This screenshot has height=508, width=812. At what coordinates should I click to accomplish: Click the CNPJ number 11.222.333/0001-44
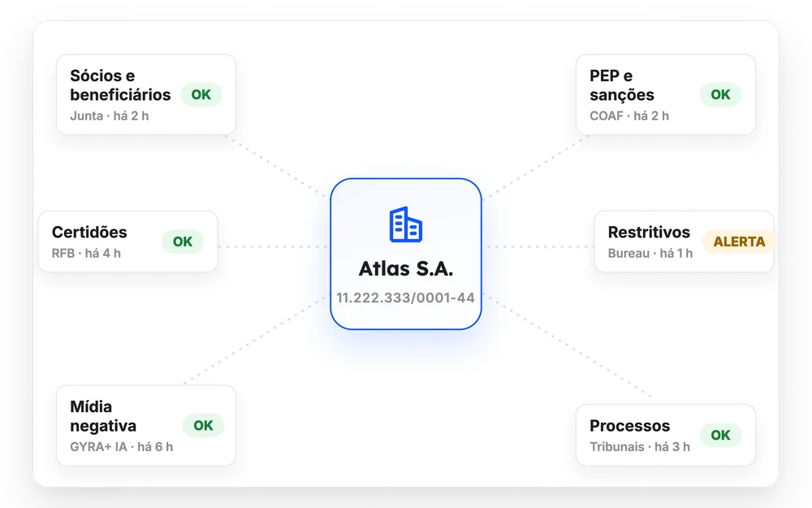point(405,297)
